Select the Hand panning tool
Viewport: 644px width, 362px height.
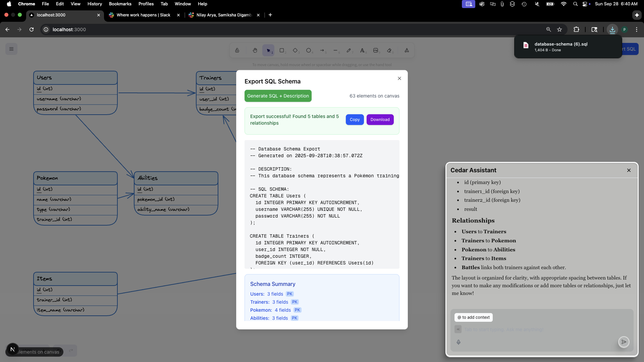255,50
